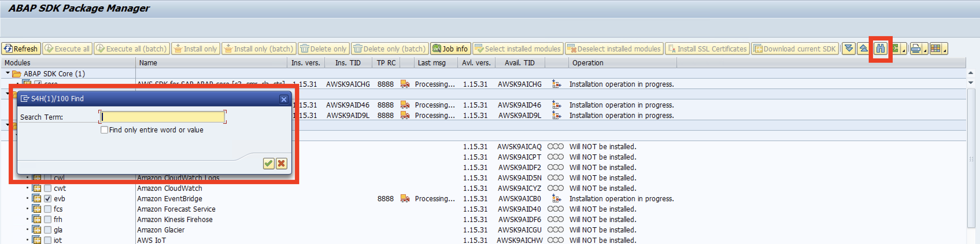Collapse all nodes with double-up arrow icon

coord(863,49)
